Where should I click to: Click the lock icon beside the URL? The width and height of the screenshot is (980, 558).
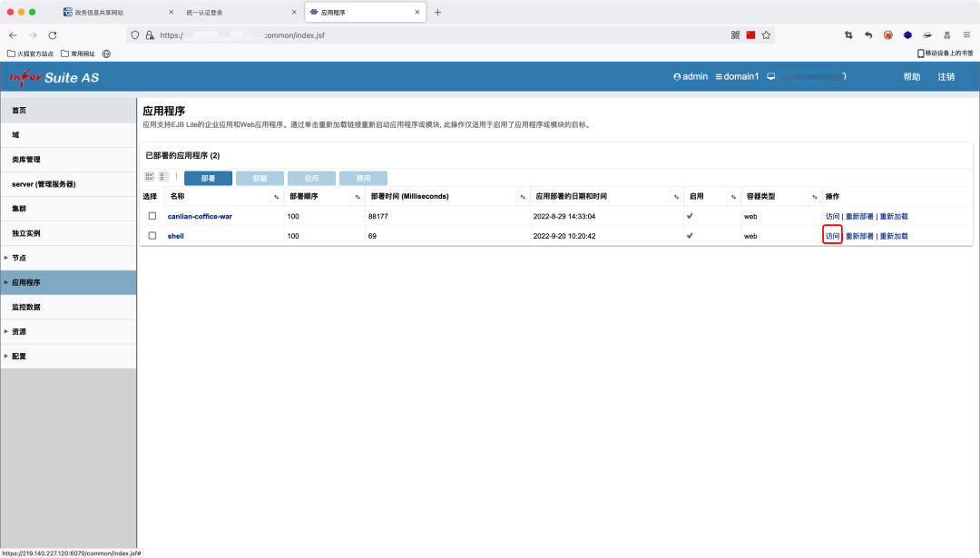(x=150, y=35)
